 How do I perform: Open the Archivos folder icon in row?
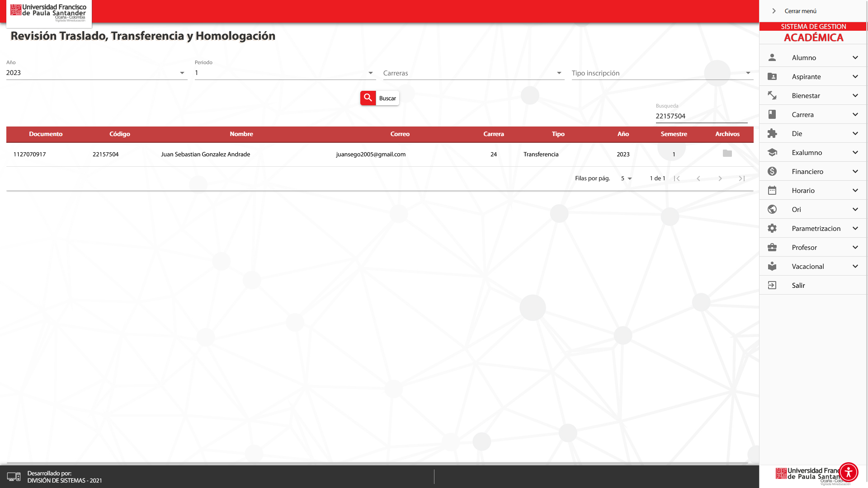727,154
